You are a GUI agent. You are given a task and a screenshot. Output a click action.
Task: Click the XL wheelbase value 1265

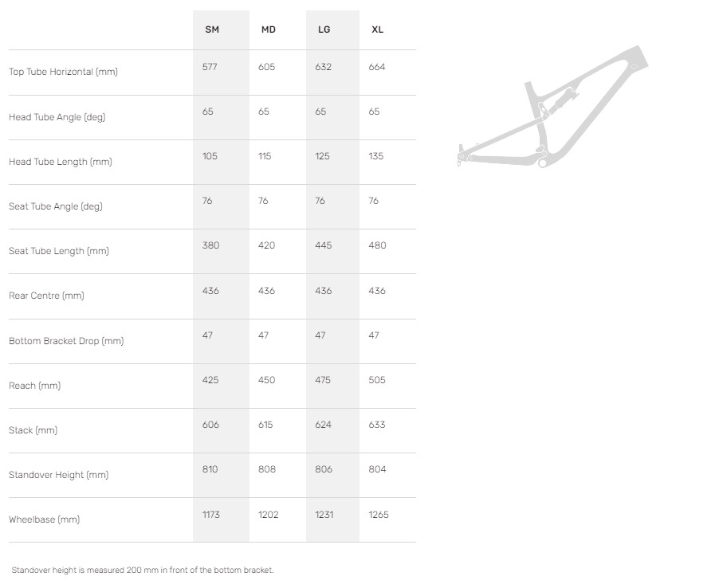[379, 515]
